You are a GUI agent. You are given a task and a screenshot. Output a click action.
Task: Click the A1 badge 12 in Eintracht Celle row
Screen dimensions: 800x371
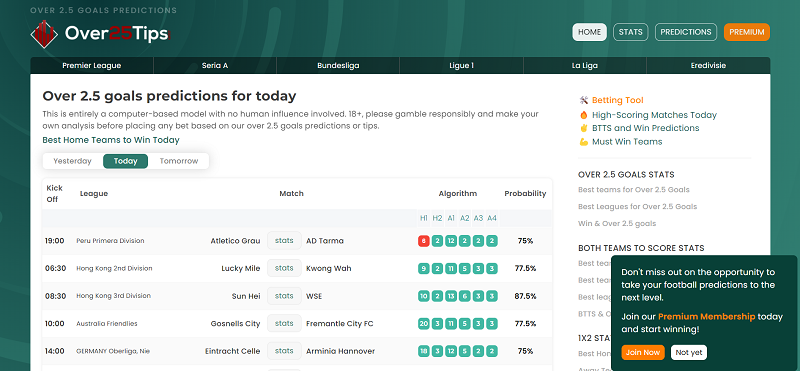pos(451,351)
